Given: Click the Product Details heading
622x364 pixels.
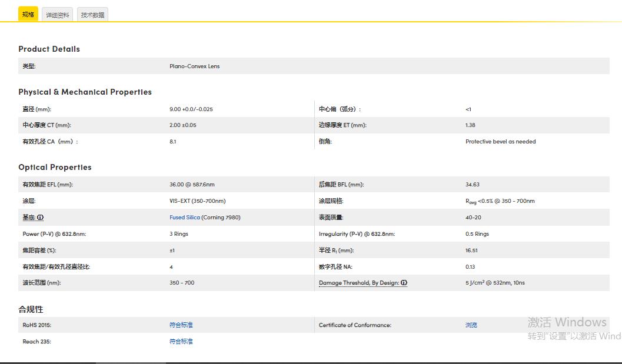Looking at the screenshot, I should click(49, 49).
